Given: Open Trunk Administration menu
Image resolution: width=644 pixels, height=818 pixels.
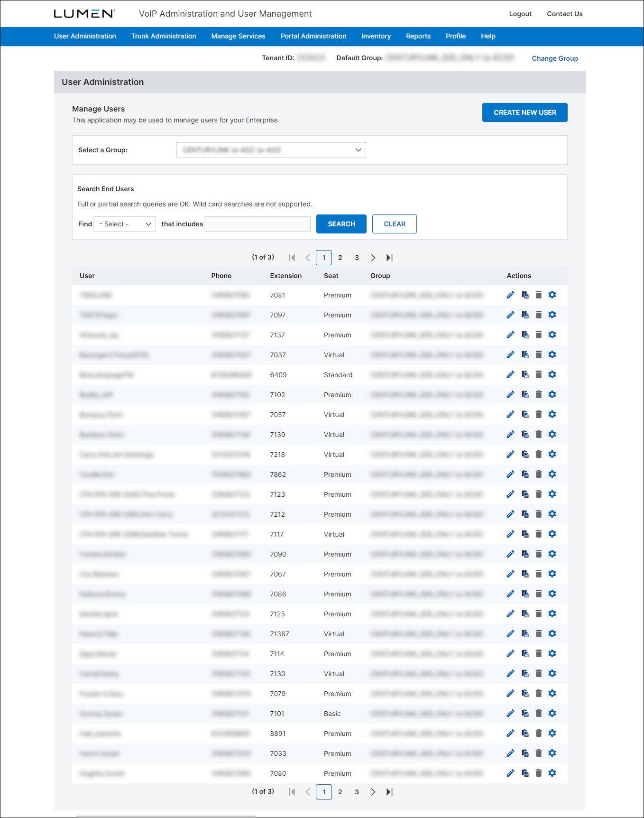Looking at the screenshot, I should point(164,36).
